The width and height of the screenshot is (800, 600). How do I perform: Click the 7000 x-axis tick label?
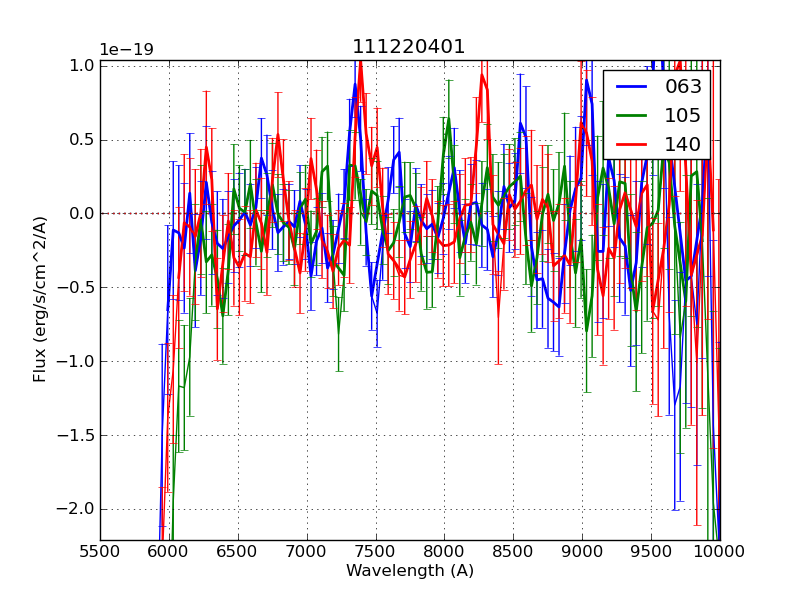(x=306, y=551)
